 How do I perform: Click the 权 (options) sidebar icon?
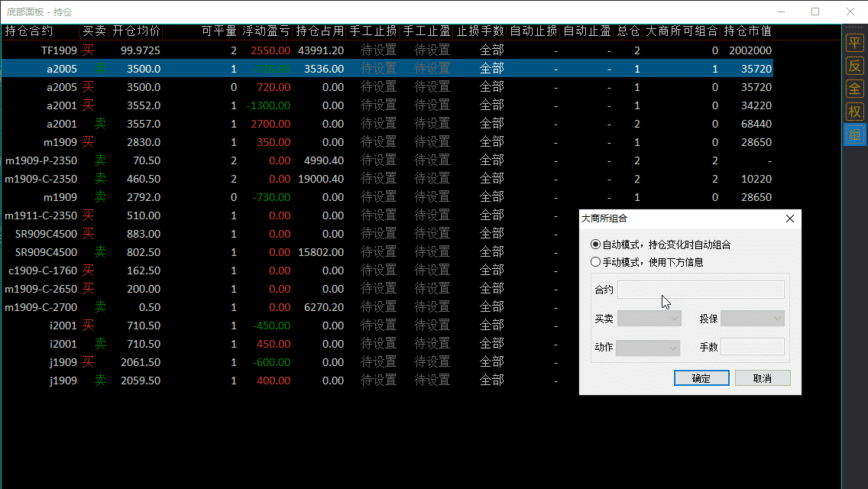854,112
